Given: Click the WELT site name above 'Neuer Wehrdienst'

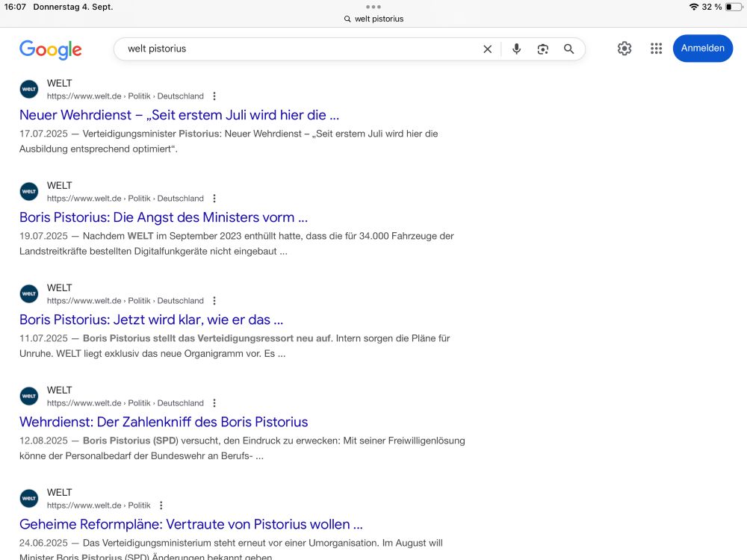Looking at the screenshot, I should tap(59, 84).
